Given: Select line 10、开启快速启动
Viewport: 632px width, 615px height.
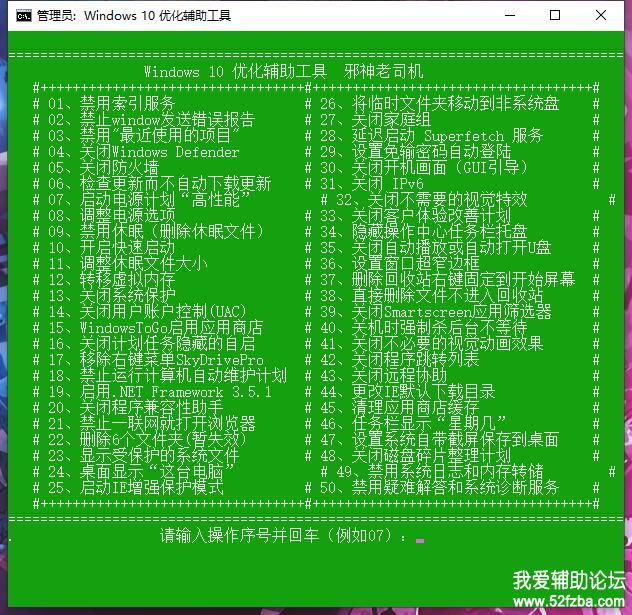Looking at the screenshot, I should pos(111,248).
